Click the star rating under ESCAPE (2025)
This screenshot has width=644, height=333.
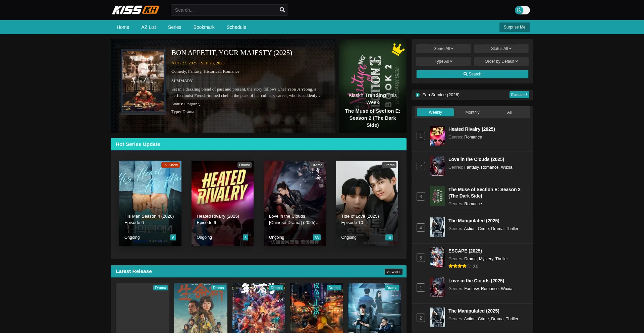460,266
